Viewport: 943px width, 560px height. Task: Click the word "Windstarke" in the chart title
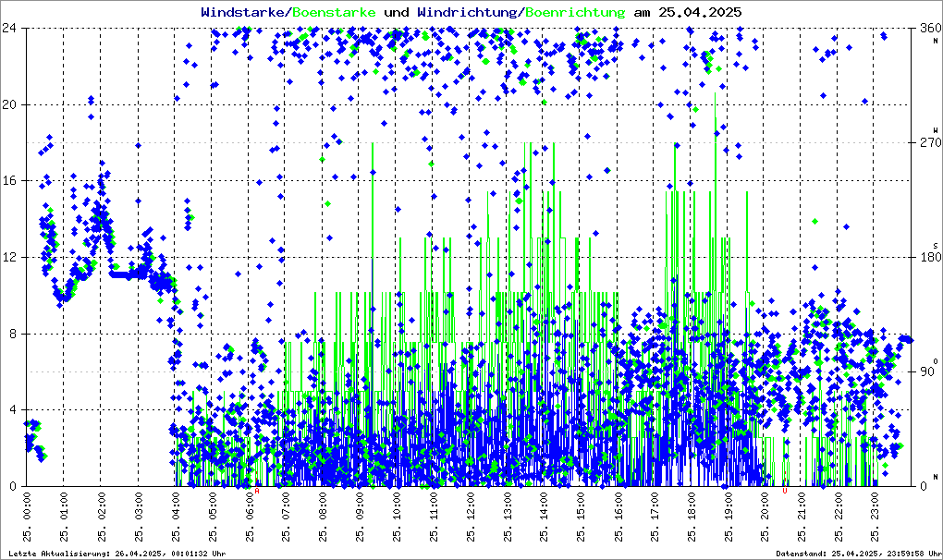(243, 12)
